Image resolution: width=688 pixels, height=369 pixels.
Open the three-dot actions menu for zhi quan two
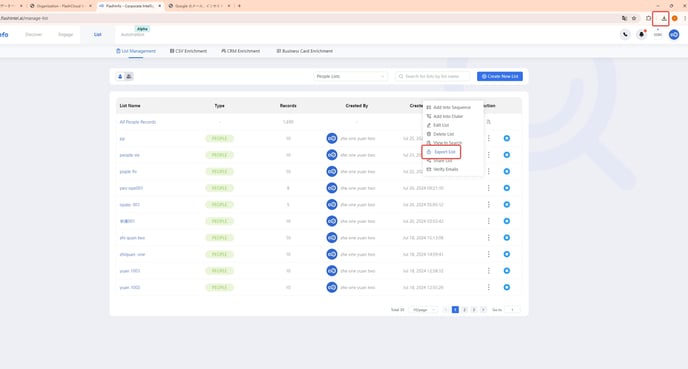488,238
